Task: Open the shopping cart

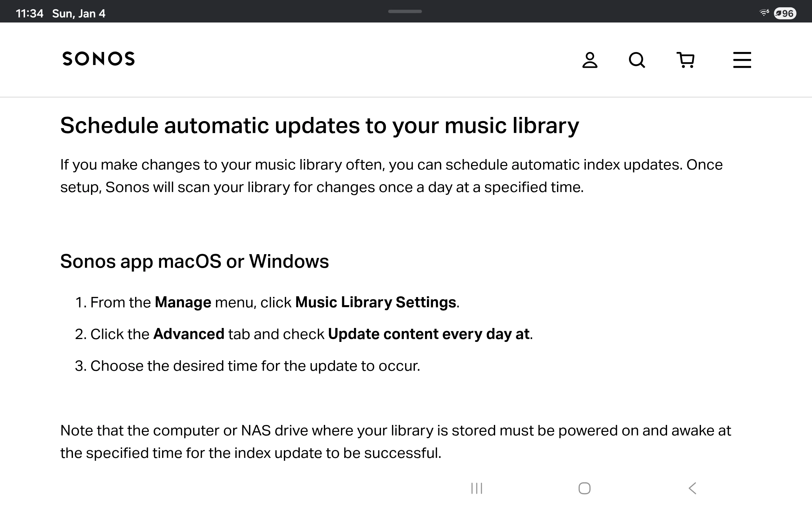Action: coord(685,60)
